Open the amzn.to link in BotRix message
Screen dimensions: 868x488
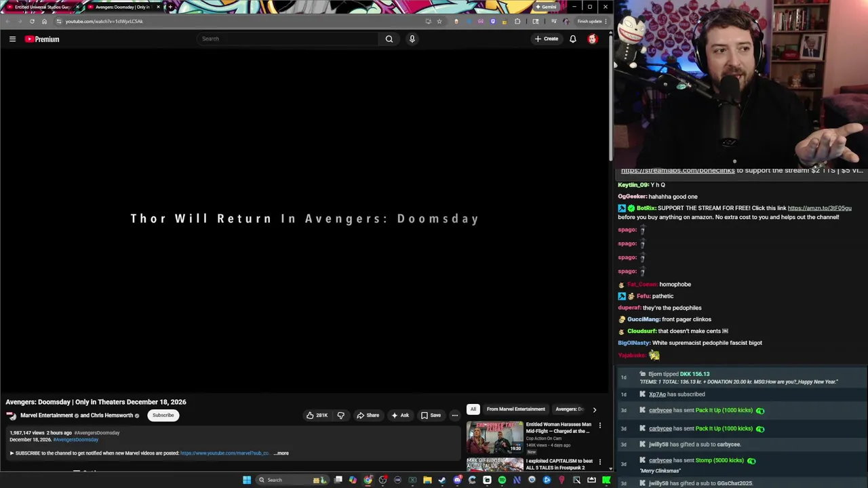819,208
